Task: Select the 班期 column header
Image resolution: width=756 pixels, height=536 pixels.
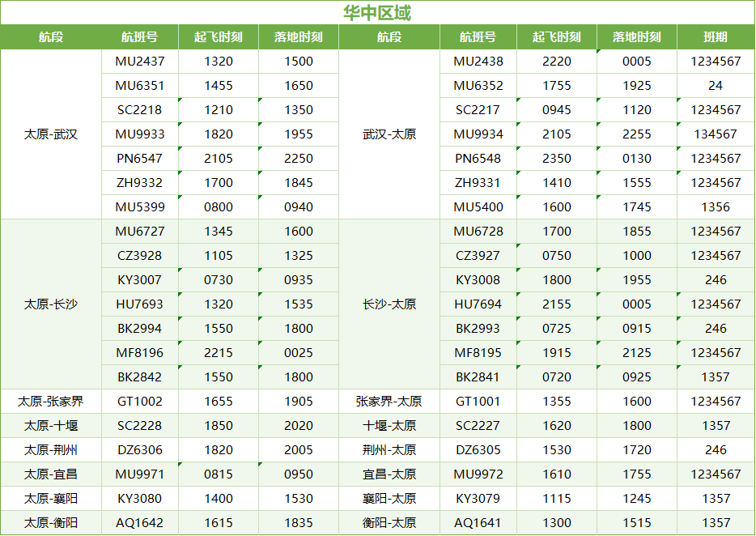Action: [715, 37]
